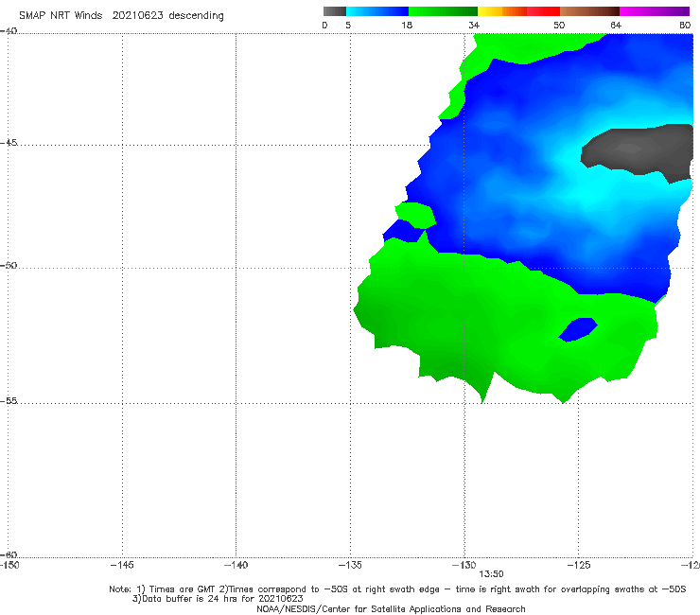Click the color bar tick label '50'
This screenshot has height=615, width=700.
click(559, 25)
